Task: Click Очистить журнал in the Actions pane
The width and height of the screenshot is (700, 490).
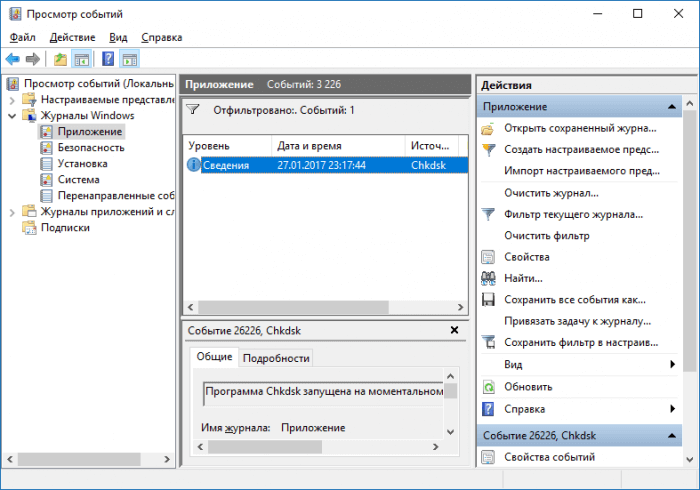Action: tap(551, 192)
